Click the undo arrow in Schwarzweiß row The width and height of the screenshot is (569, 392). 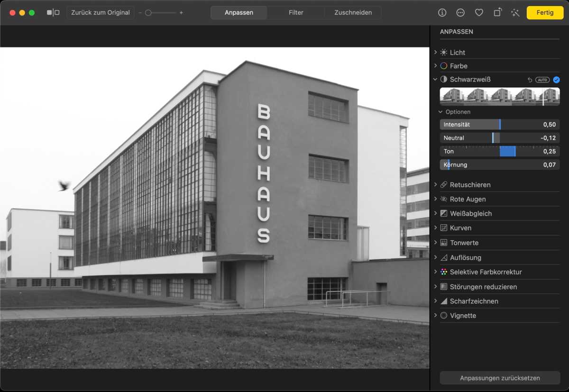tap(530, 80)
